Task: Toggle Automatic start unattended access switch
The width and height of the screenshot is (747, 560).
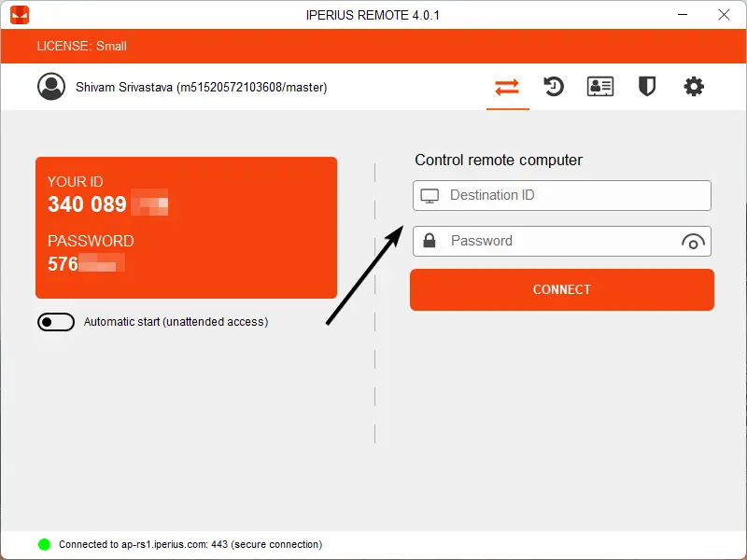Action: 56,322
